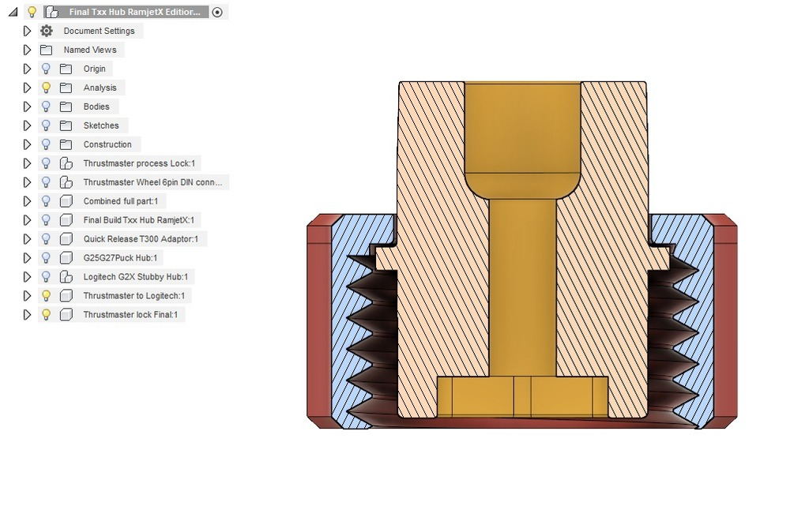Click the Bodies folder icon
809x532 pixels.
[x=66, y=107]
